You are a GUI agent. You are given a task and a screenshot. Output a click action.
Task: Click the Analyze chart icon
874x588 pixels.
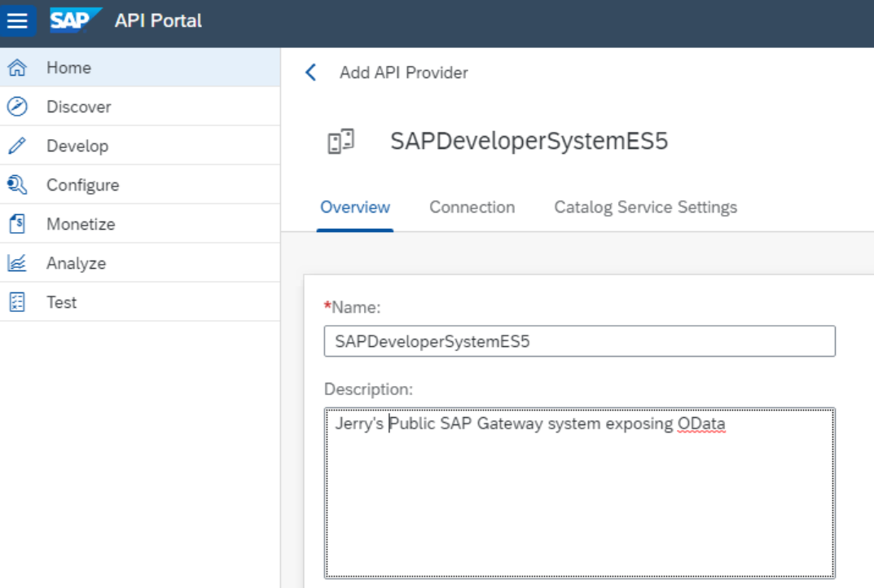coord(17,263)
